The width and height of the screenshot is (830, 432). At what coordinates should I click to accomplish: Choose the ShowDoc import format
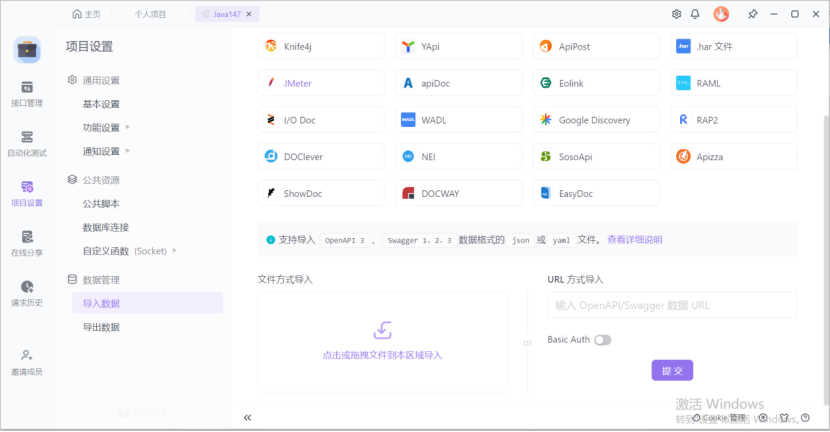point(321,193)
